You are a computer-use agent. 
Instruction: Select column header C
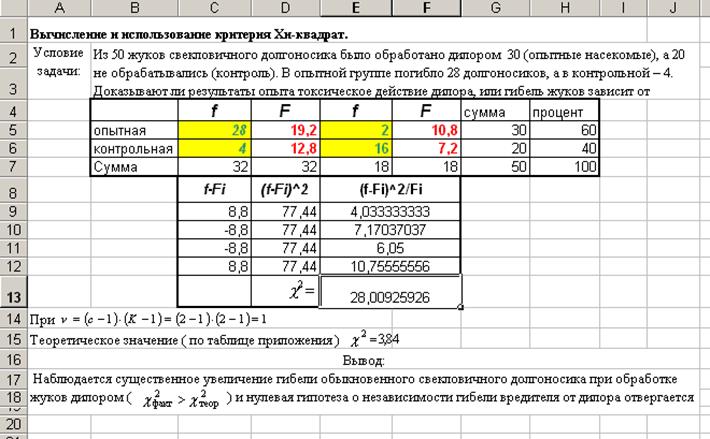(215, 8)
